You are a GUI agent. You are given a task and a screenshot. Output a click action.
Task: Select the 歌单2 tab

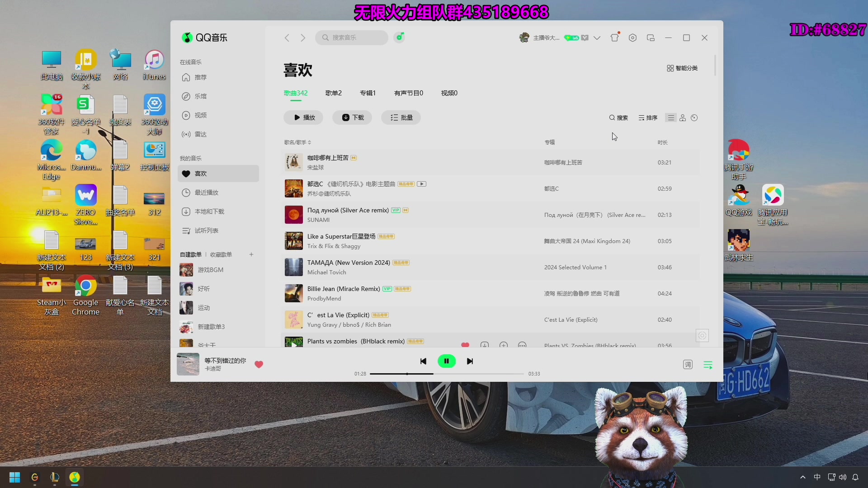[334, 93]
